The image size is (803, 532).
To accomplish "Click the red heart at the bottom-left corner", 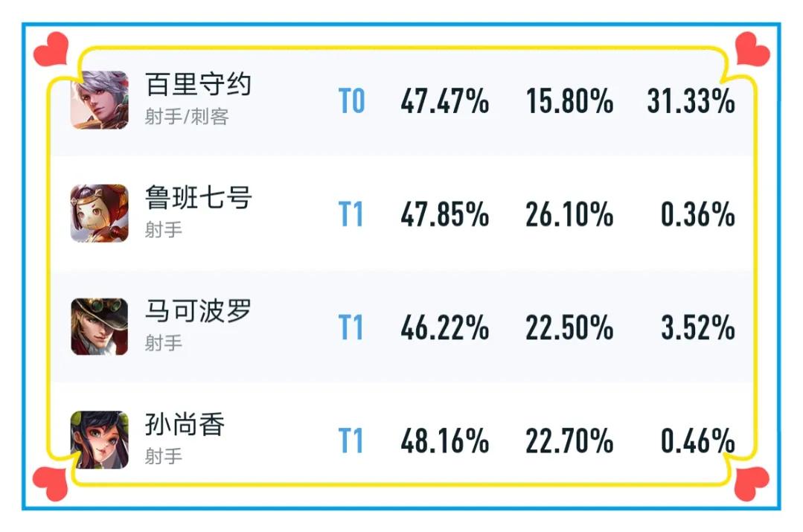I will click(50, 484).
